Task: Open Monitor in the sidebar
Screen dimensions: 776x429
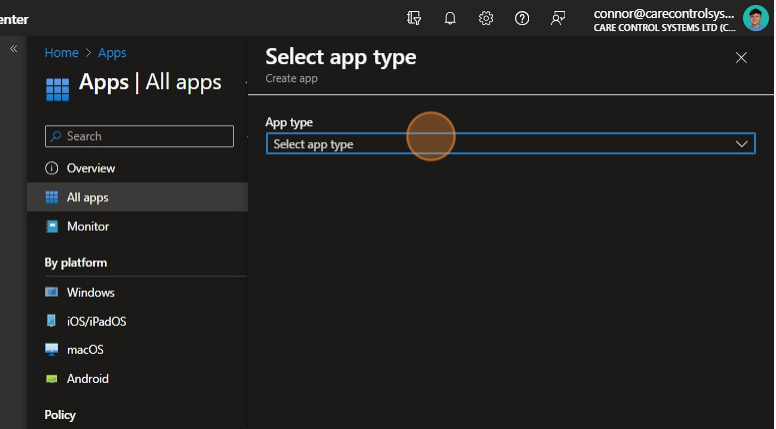Action: coord(87,226)
